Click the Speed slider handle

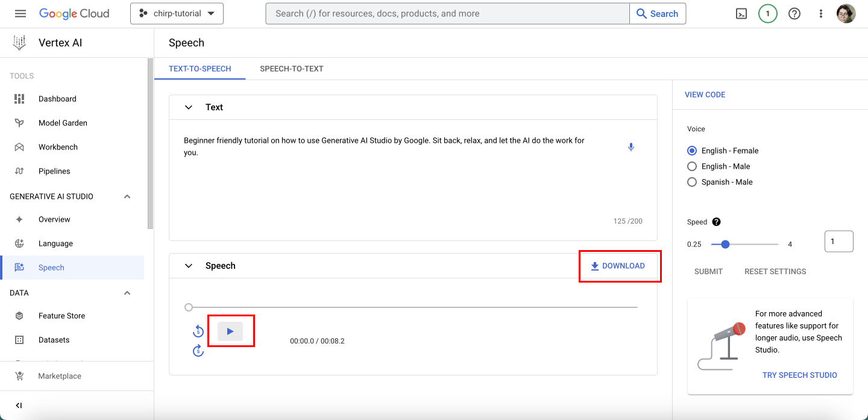pyautogui.click(x=725, y=244)
